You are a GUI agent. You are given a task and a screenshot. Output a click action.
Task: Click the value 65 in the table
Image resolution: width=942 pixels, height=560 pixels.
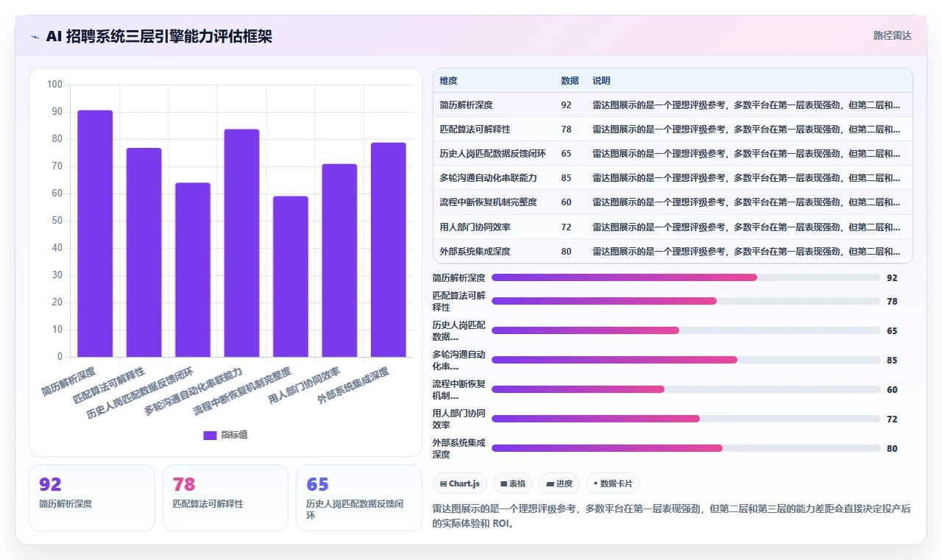566,154
